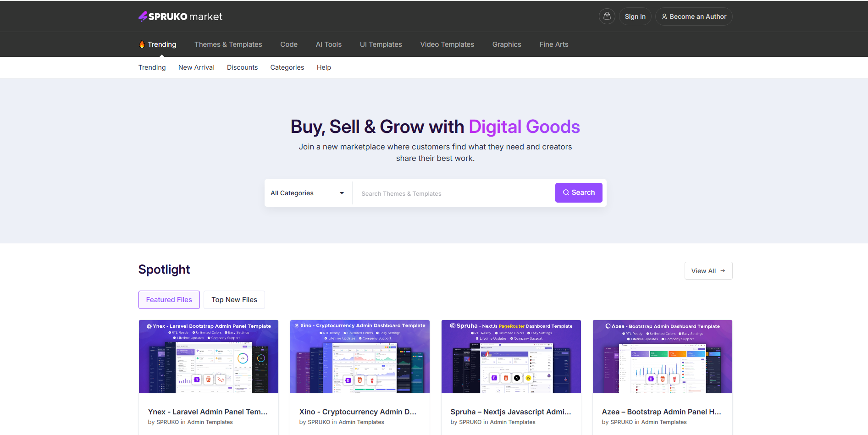Click the Bootstrap icon on the Azea thumbnail
The width and height of the screenshot is (868, 435).
pyautogui.click(x=651, y=380)
